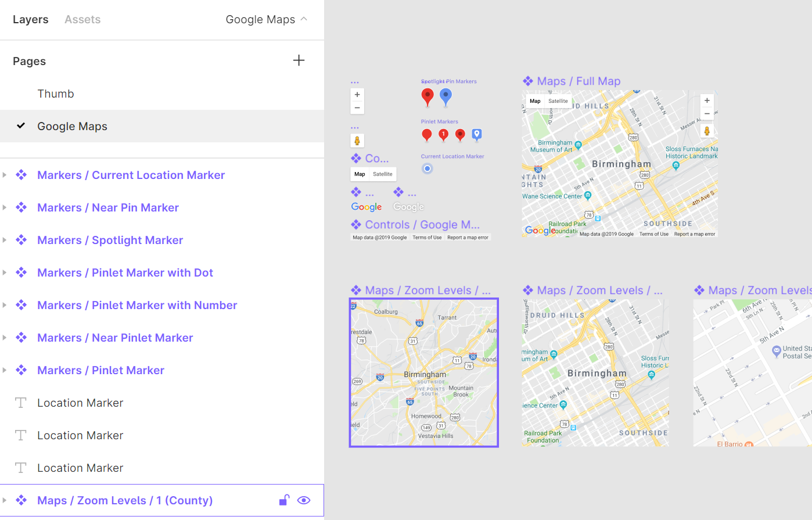Screen dimensions: 812x520
Task: Open the Google Maps page dropdown
Action: pyautogui.click(x=266, y=20)
